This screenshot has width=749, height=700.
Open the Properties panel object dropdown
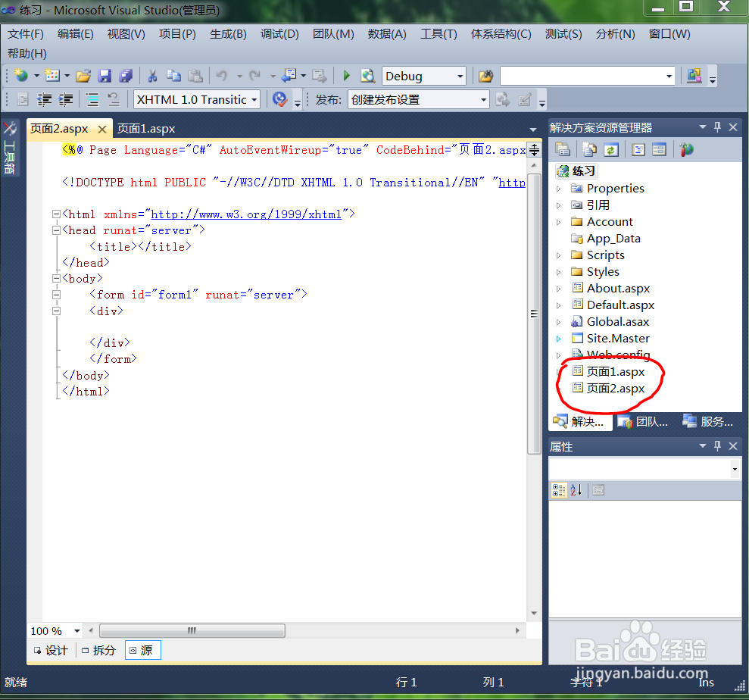734,469
